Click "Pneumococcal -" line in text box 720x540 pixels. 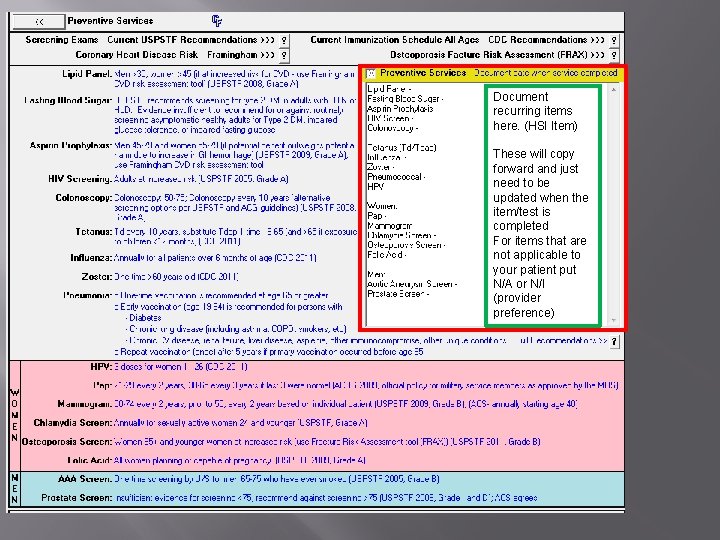pos(396,177)
